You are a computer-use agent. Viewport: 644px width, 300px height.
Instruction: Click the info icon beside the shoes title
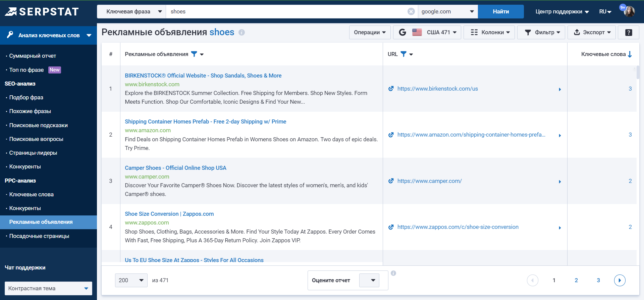tap(241, 32)
